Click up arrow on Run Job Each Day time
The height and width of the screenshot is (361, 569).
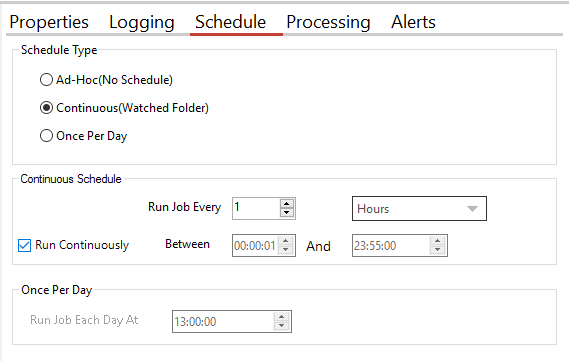click(282, 317)
